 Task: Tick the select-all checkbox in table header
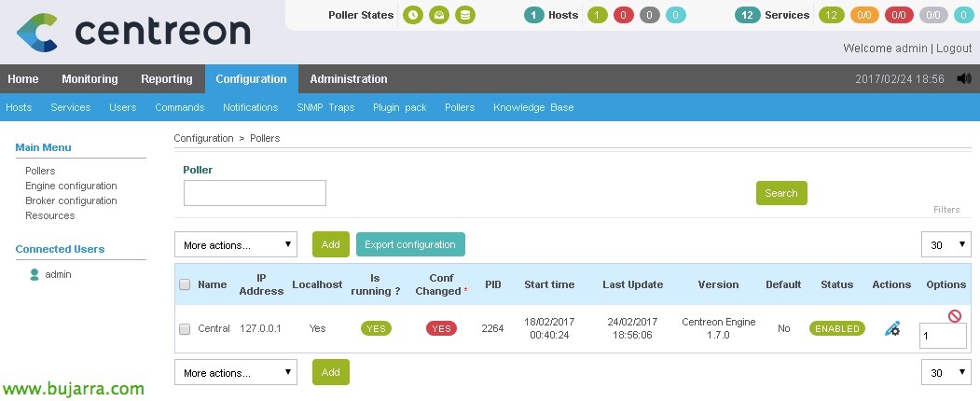tap(185, 284)
